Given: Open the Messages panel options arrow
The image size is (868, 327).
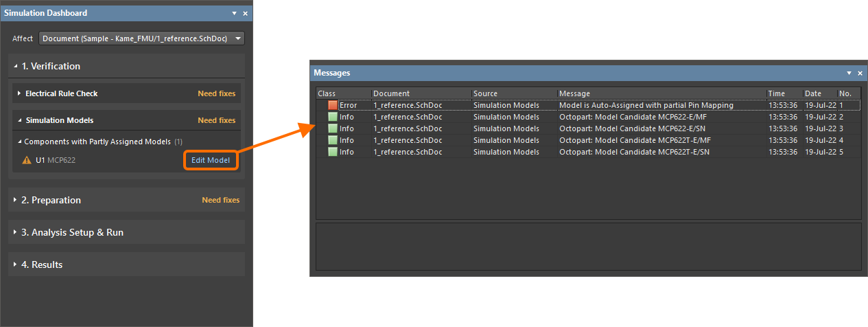Looking at the screenshot, I should coord(849,73).
